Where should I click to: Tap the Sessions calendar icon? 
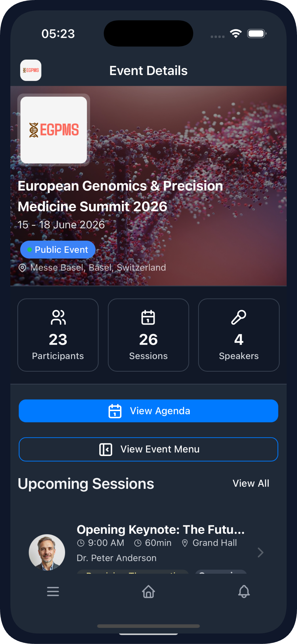coord(148,317)
